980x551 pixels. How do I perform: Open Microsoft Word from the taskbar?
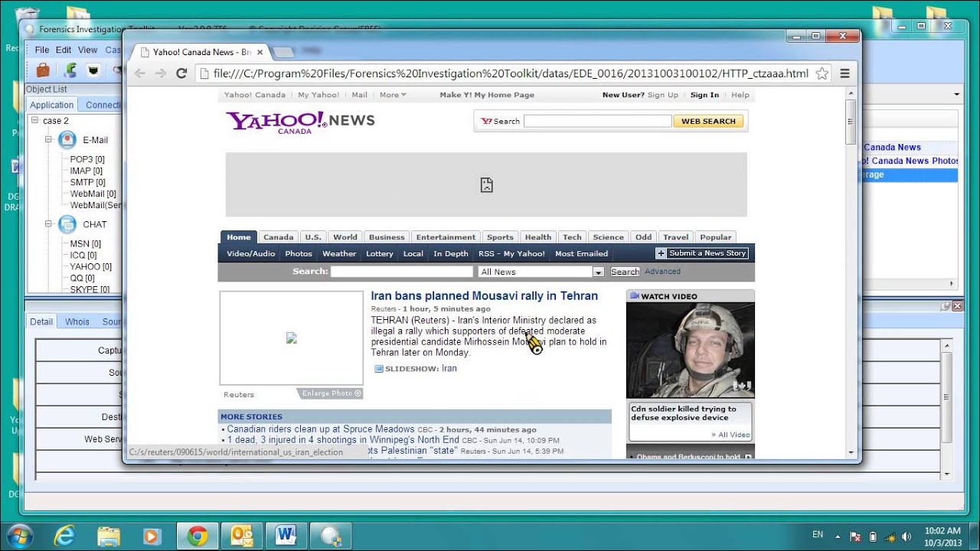(x=286, y=536)
